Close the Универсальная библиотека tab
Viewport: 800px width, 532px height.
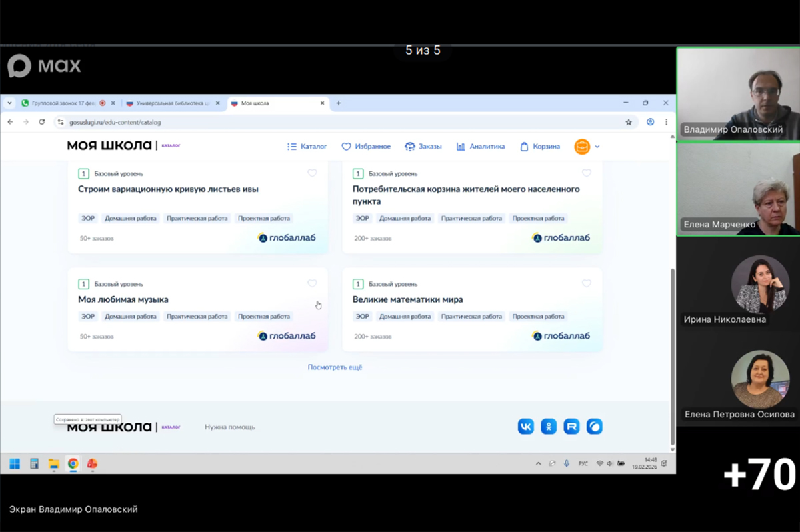[x=218, y=103]
